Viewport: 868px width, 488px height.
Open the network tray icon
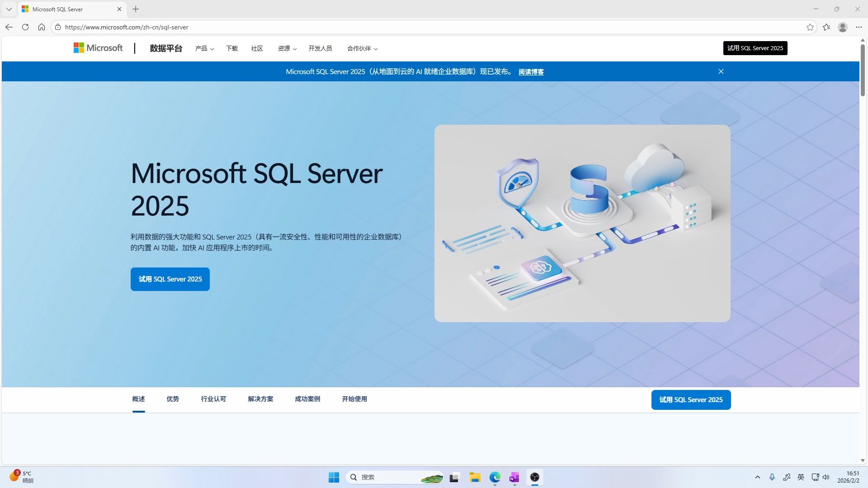[815, 477]
